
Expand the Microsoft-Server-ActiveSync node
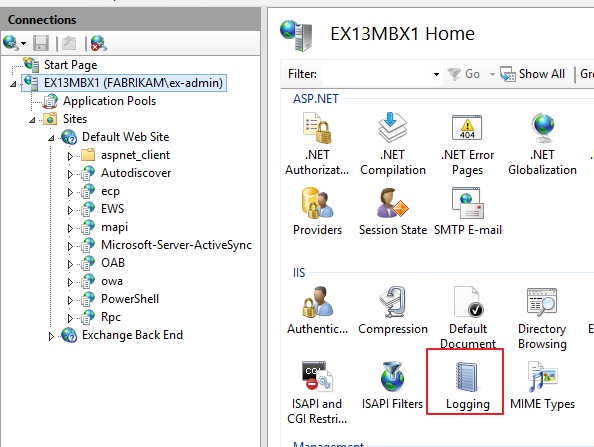70,246
